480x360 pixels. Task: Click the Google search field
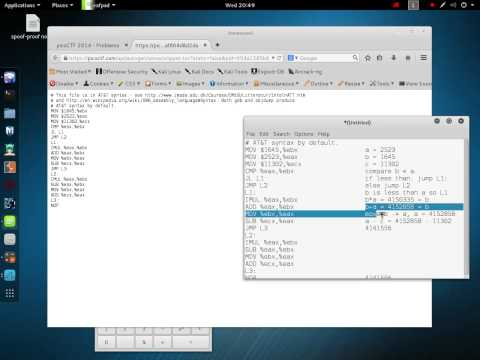(325, 58)
